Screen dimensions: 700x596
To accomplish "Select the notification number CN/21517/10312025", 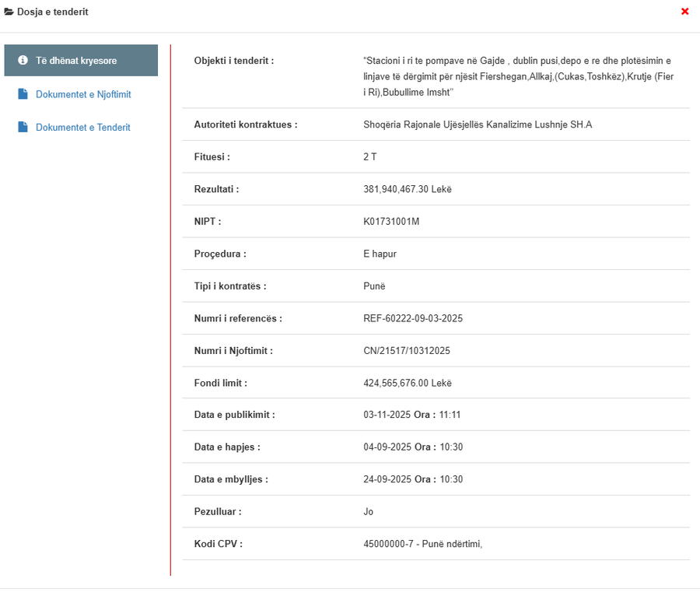I will tap(407, 351).
